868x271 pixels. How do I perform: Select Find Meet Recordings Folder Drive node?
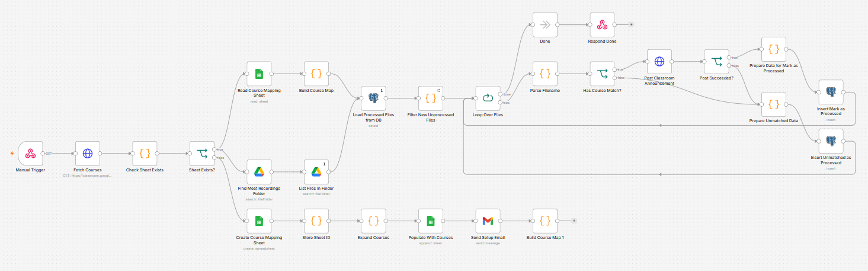tap(259, 172)
